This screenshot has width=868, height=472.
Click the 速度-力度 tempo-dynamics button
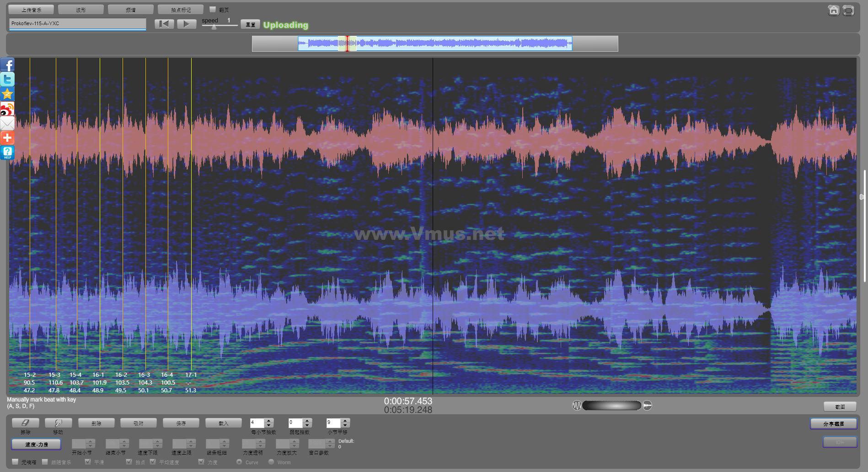coord(36,444)
